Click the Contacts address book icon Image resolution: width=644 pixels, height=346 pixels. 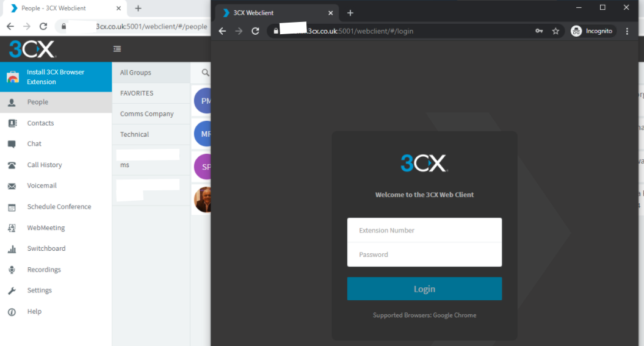pyautogui.click(x=12, y=123)
